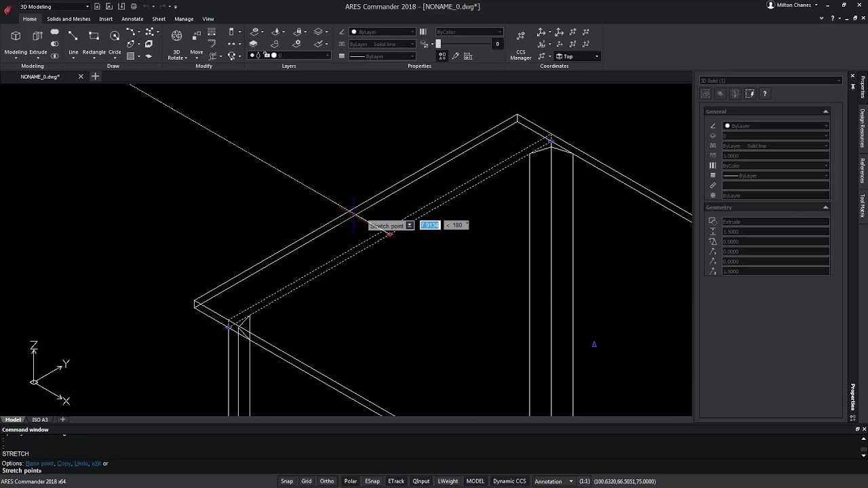Open the Top view dropdown in Coordinates
Screen dimensions: 868x488
(577, 56)
